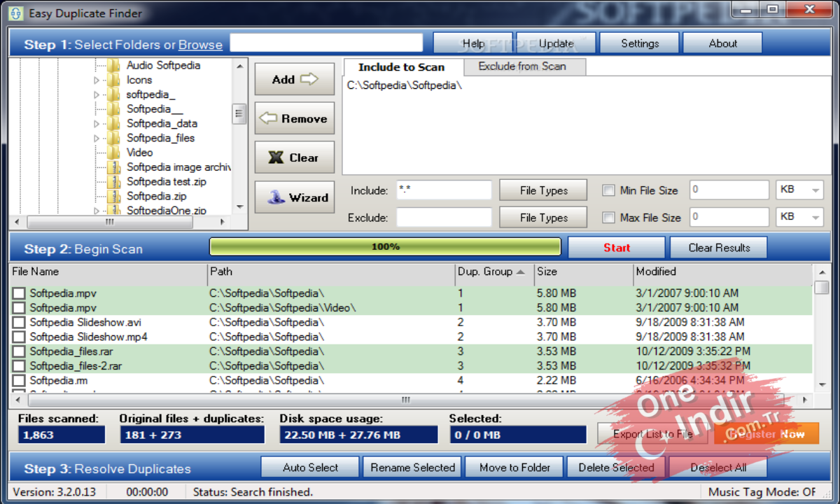Image resolution: width=840 pixels, height=504 pixels.
Task: Check the Softpedia.mpv row in C:\Softpedia\Softpedia\
Action: [19, 293]
